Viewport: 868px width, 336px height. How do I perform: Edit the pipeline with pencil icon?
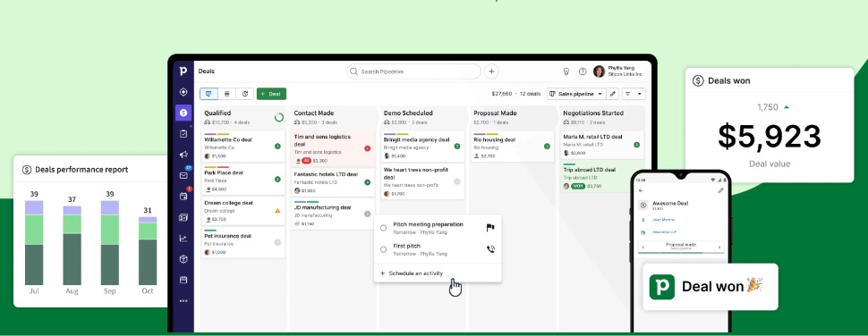pos(613,94)
